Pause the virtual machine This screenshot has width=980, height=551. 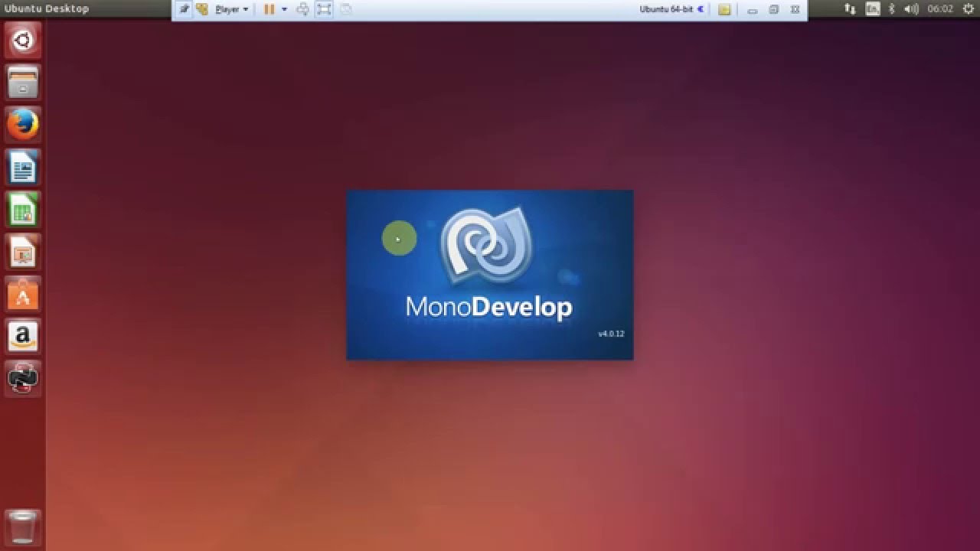point(269,9)
